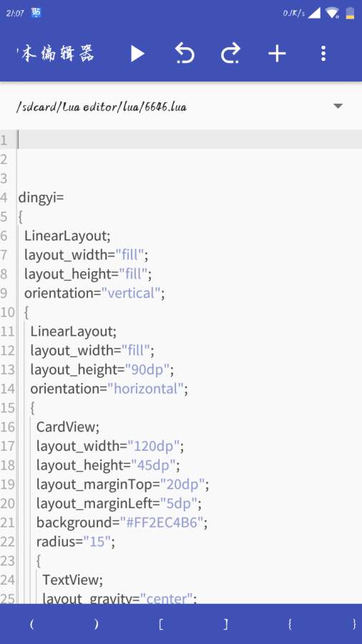This screenshot has height=644, width=362.
Task: Place cursor on empty line 1
Action: click(x=189, y=140)
